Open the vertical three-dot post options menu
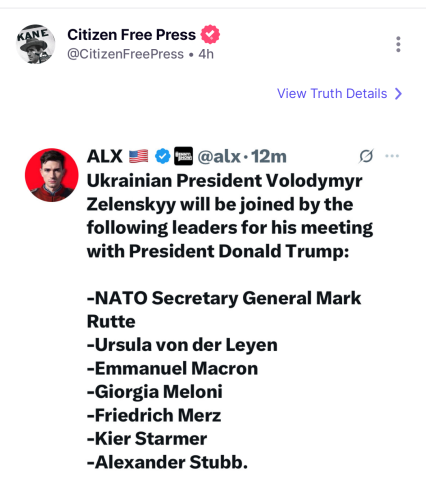Image resolution: width=426 pixels, height=500 pixels. [398, 44]
